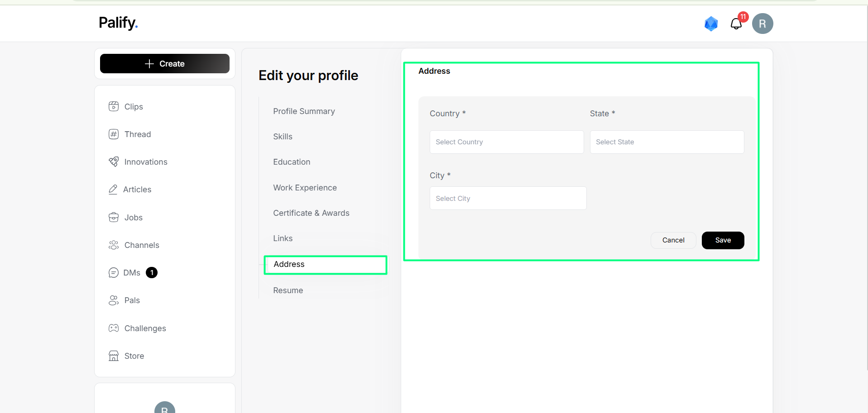Click the Innovations rocket icon
868x413 pixels.
coord(114,161)
